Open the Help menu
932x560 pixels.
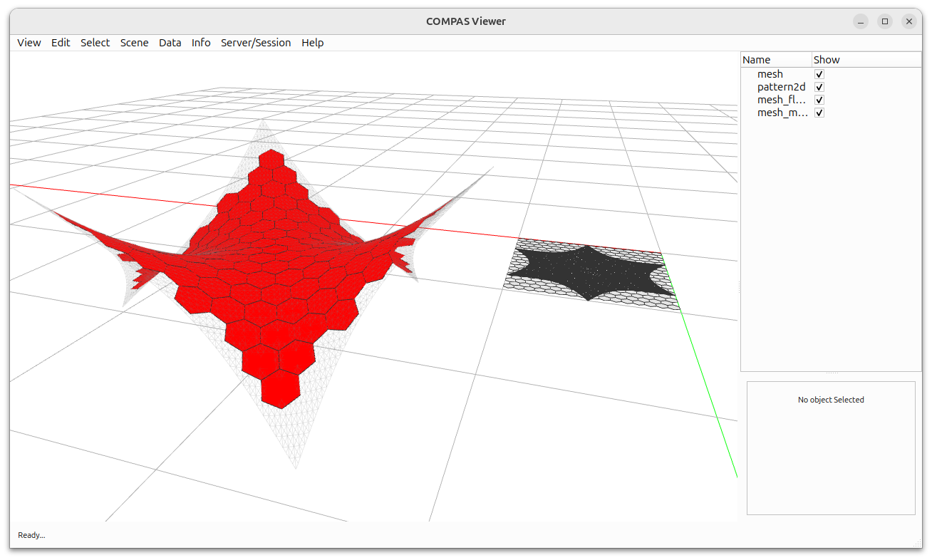click(x=312, y=43)
